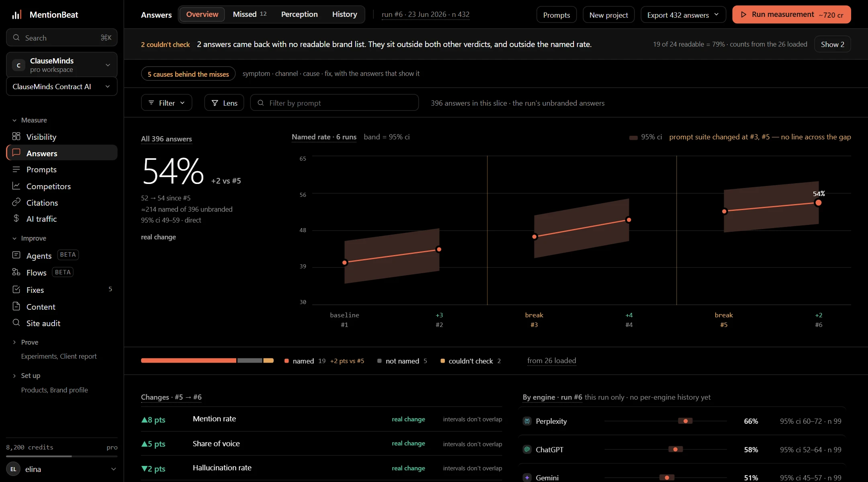868x482 pixels.
Task: Switch to the Perception tab
Action: click(299, 14)
